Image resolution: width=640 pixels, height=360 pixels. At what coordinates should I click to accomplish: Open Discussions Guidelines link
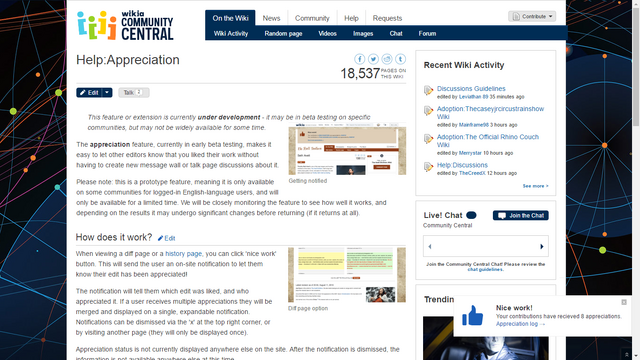(x=471, y=89)
